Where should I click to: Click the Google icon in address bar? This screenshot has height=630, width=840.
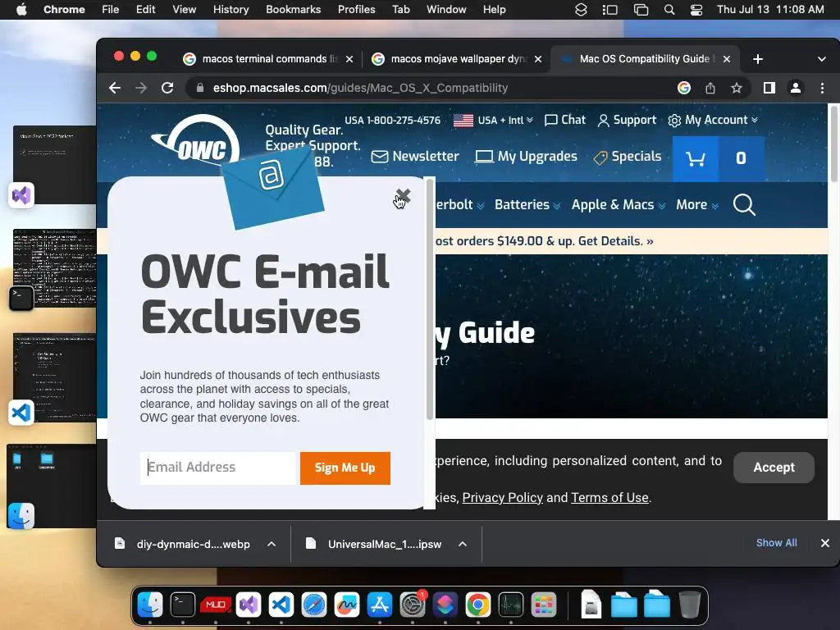683,88
